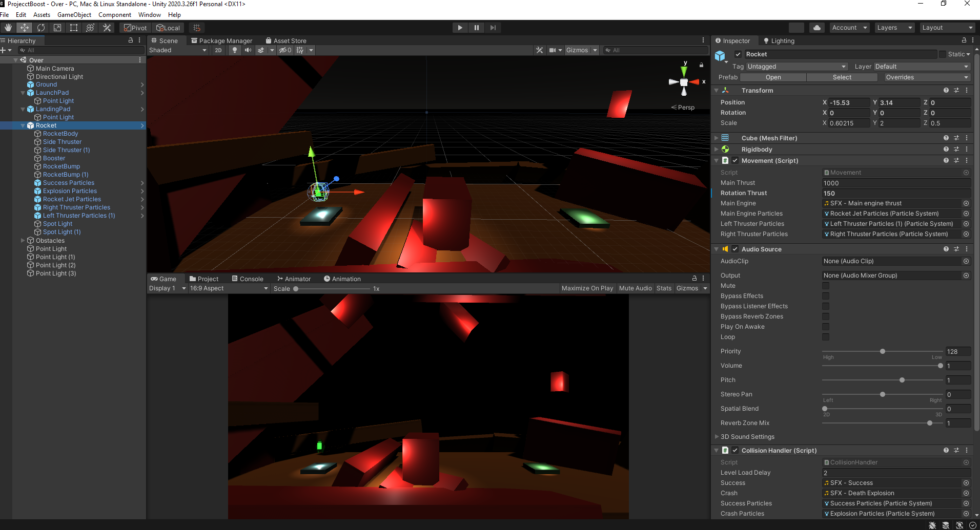The height and width of the screenshot is (530, 980).
Task: Toggle 2D scene view mode
Action: 218,50
